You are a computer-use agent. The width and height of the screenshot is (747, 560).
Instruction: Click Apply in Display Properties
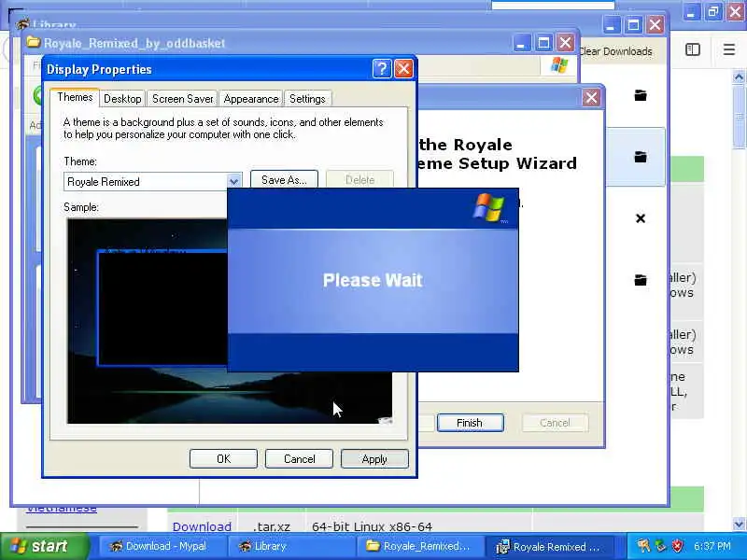click(x=374, y=458)
